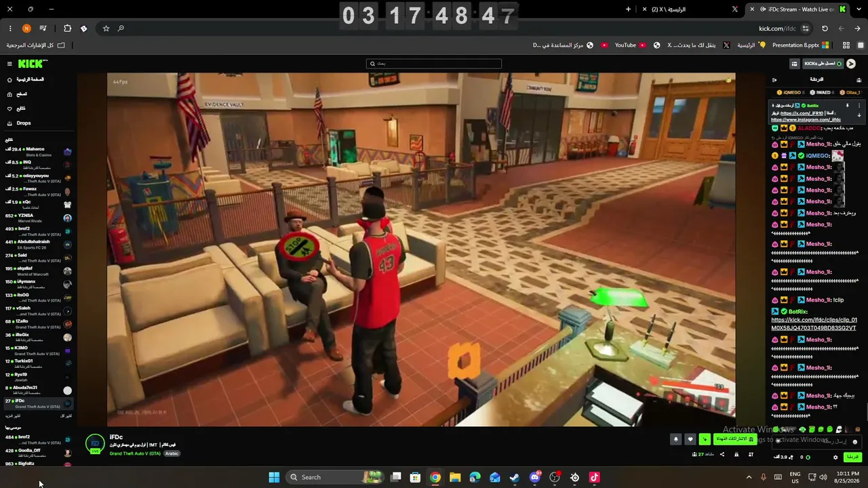Open the bookmarks bar apps grid icon
868x488 pixels.
[846, 45]
